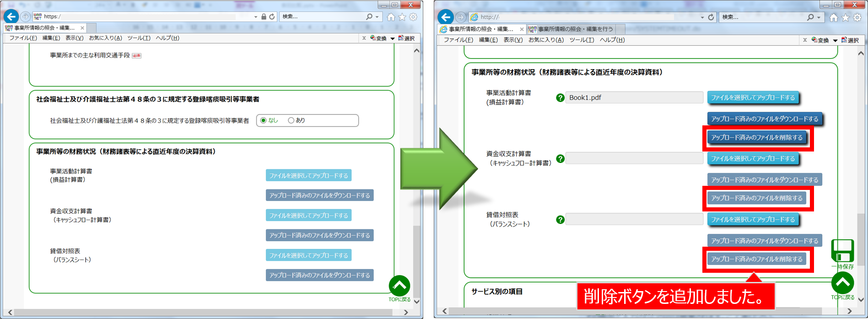Open settings gear in left browser
This screenshot has width=868, height=319.
pyautogui.click(x=413, y=17)
